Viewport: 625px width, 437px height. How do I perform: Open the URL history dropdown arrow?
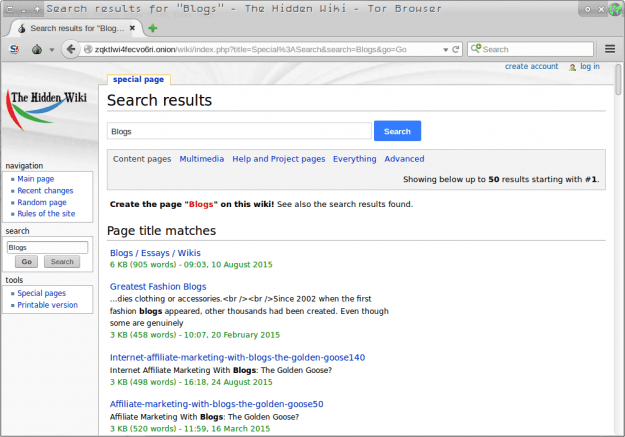pos(446,50)
